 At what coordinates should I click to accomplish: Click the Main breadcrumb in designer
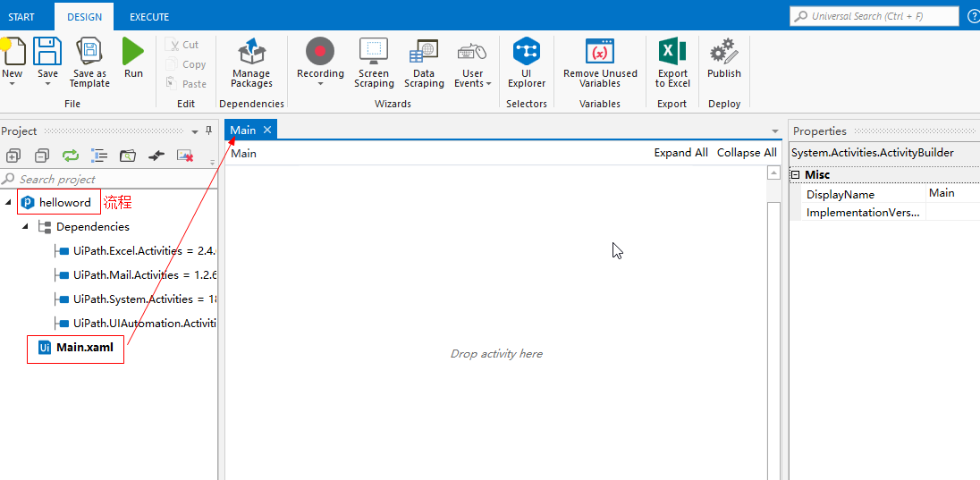244,153
